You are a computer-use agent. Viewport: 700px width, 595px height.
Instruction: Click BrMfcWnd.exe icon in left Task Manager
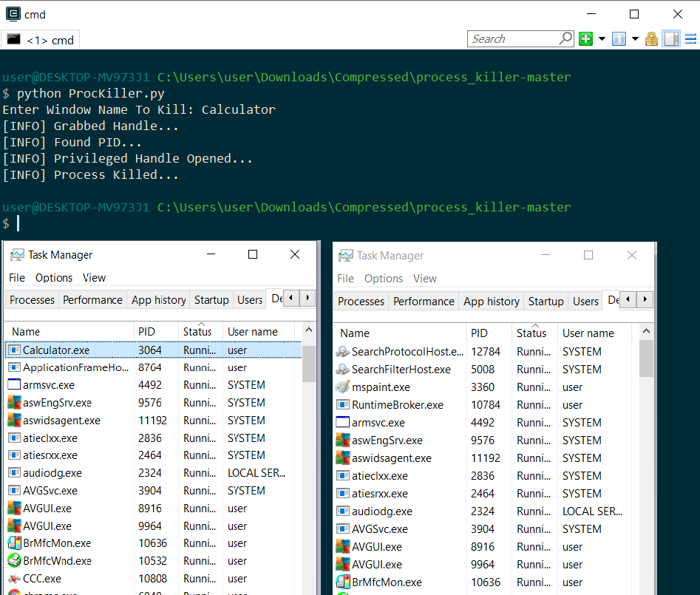tap(14, 560)
